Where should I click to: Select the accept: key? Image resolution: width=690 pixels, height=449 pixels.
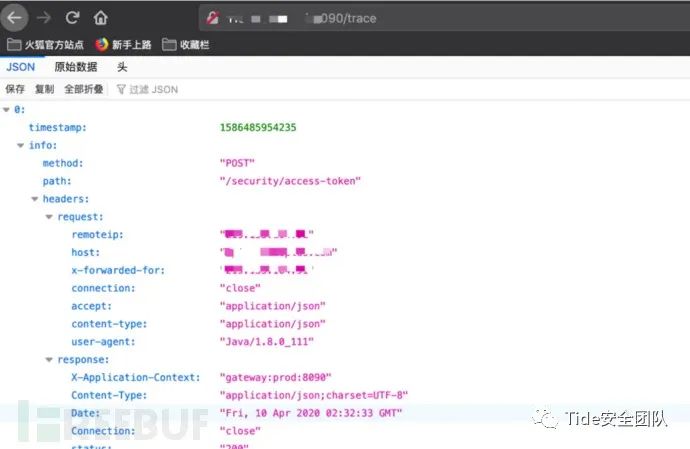pos(92,306)
